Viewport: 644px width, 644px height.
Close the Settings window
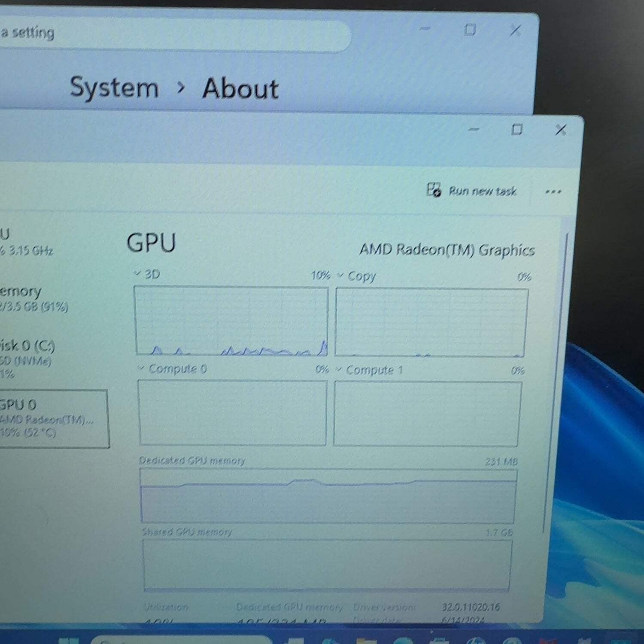tap(515, 30)
